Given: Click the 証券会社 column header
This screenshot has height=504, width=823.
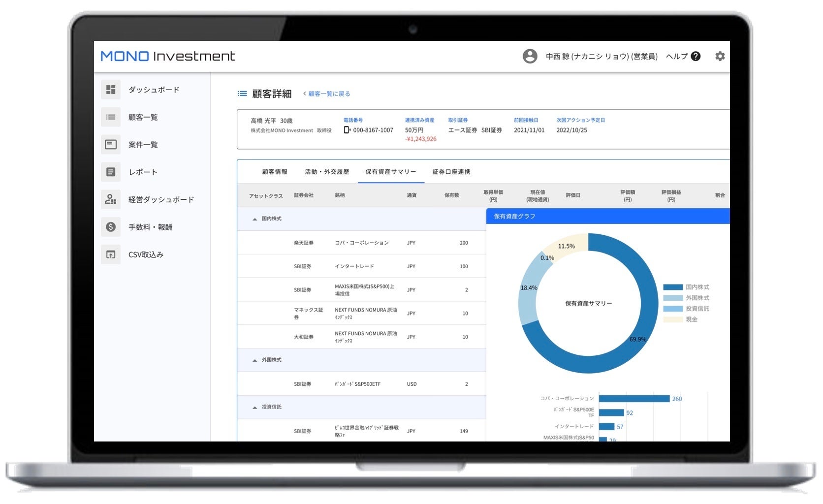Looking at the screenshot, I should coord(304,195).
